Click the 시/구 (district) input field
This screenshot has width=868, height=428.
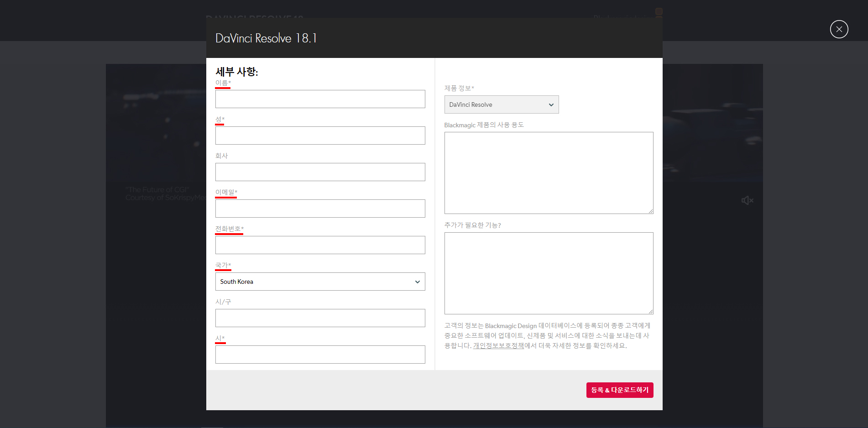tap(320, 318)
